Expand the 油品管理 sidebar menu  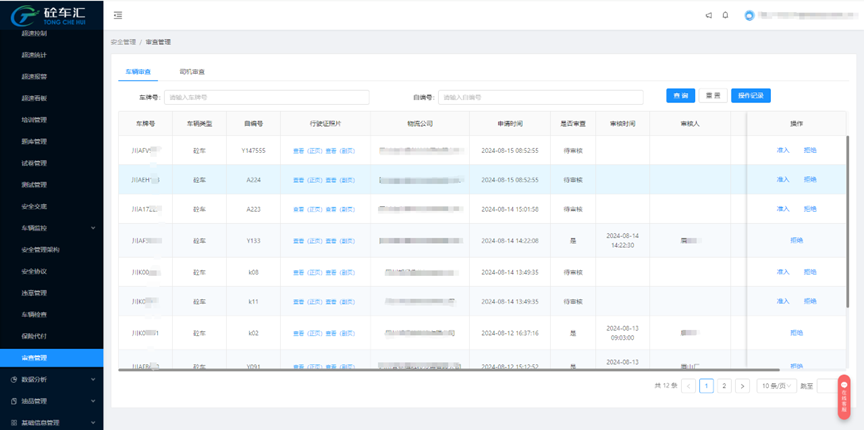click(x=51, y=401)
